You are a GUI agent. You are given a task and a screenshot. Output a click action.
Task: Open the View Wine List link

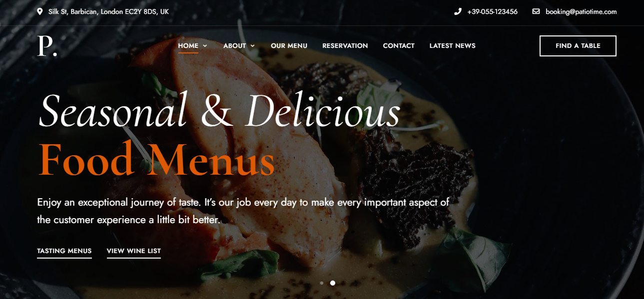point(134,251)
